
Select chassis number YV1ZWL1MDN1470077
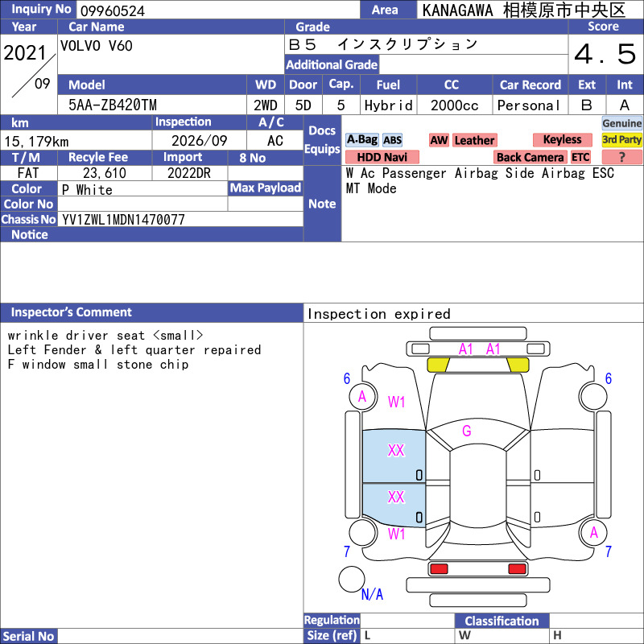(x=123, y=220)
